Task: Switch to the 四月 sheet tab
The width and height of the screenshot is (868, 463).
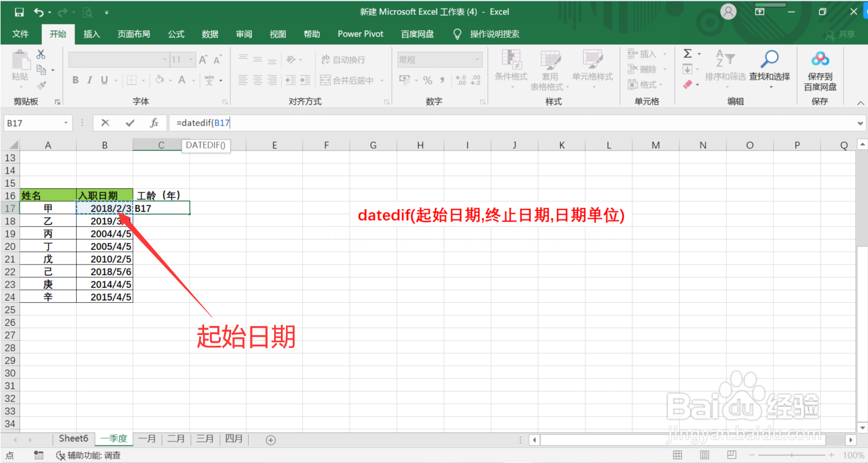Action: click(x=233, y=439)
